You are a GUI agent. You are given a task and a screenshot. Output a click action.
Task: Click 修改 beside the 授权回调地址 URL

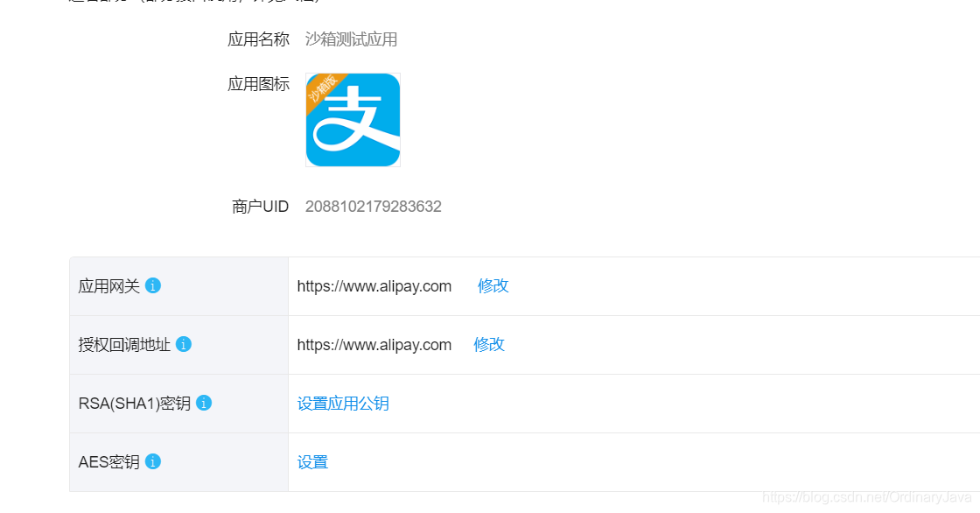[488, 345]
